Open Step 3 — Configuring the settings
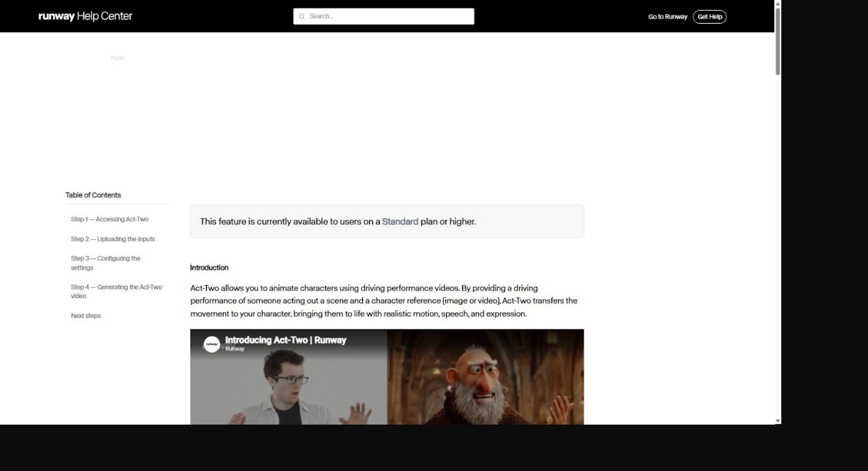The height and width of the screenshot is (471, 868). click(x=106, y=263)
